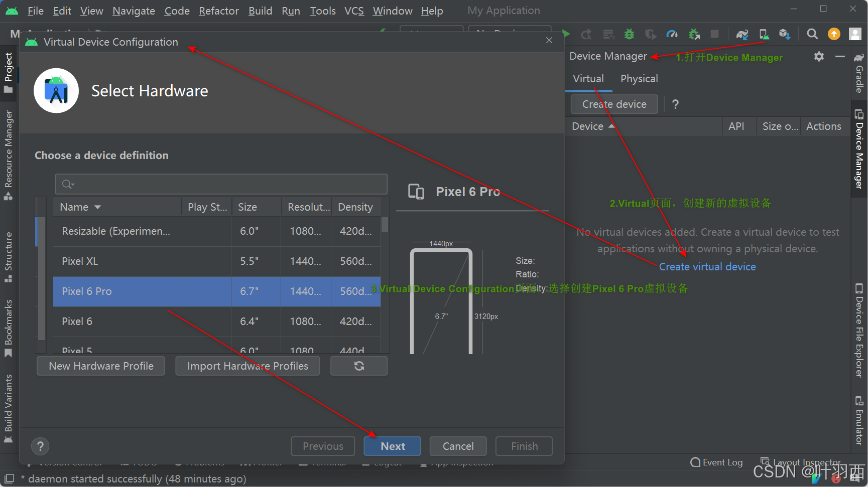
Task: Click the Attach Debugger to Process icon
Action: (694, 34)
